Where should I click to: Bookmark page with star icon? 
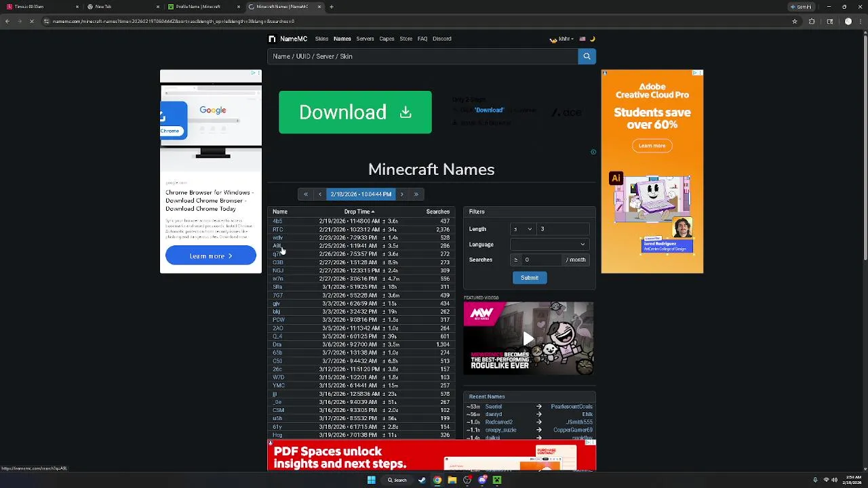pyautogui.click(x=794, y=21)
